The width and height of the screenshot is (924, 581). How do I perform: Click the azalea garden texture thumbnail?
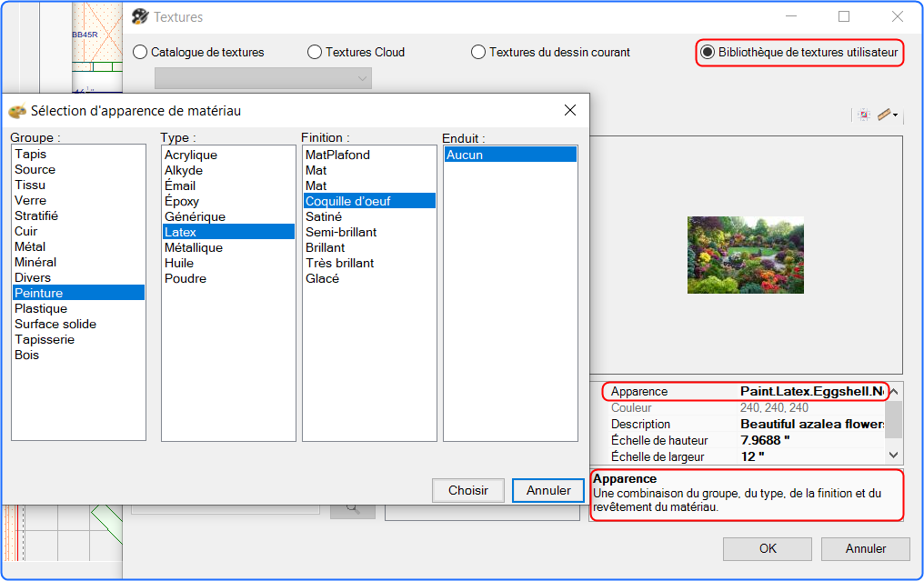click(x=746, y=255)
